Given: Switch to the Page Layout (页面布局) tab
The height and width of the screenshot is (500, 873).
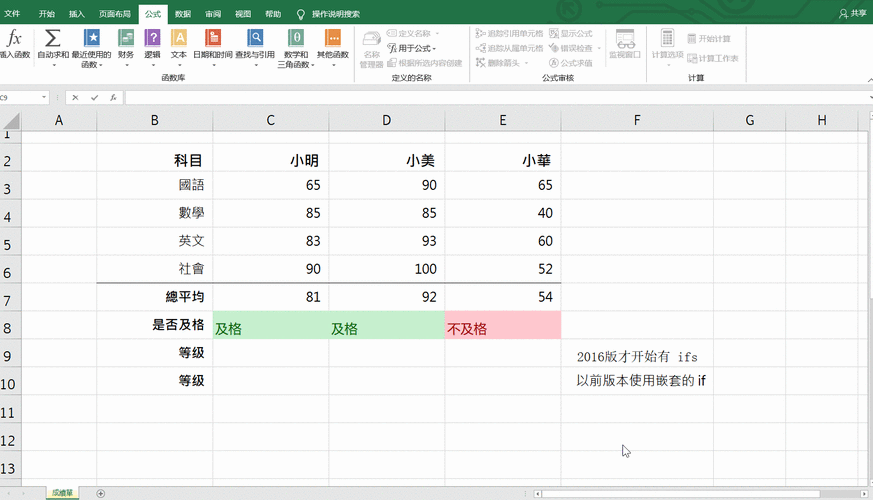Looking at the screenshot, I should (115, 14).
